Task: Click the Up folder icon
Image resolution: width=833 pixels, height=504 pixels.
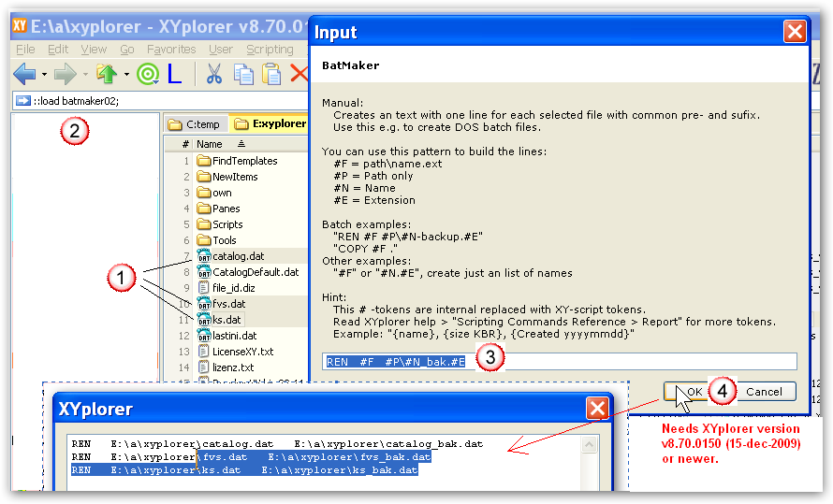Action: 107,74
